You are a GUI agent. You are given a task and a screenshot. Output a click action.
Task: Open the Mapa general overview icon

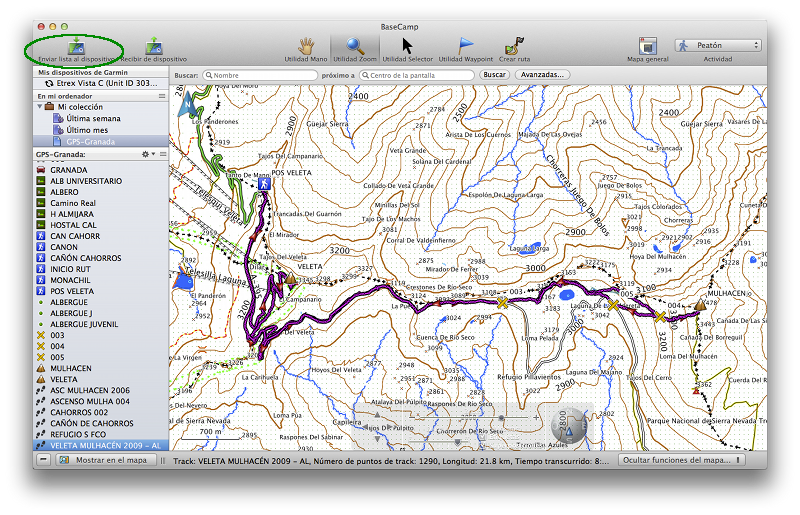[x=647, y=46]
